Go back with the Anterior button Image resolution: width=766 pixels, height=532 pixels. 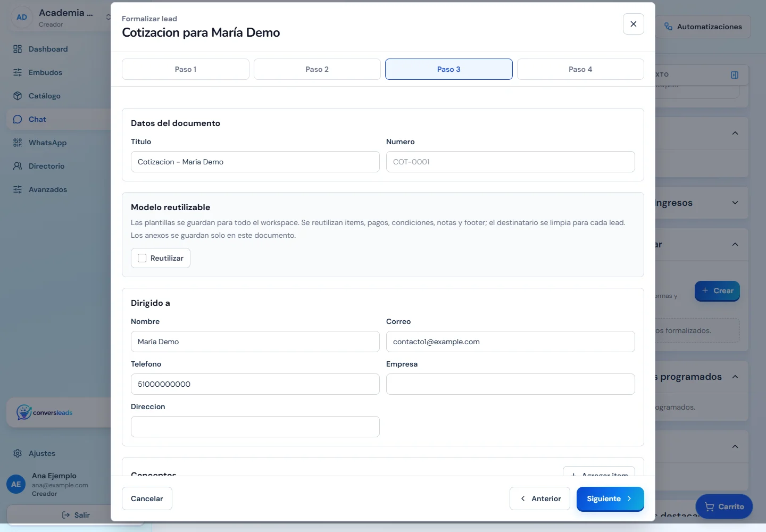coord(540,498)
